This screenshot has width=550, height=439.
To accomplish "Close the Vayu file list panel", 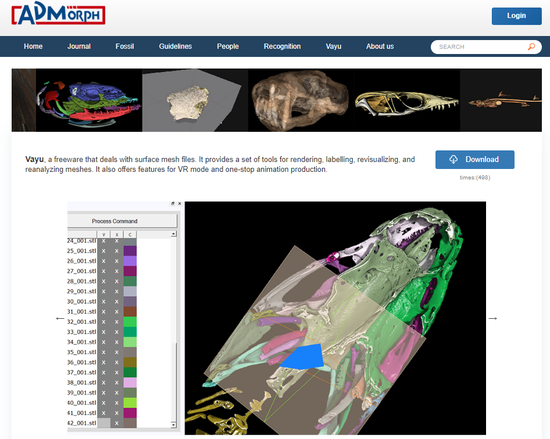I will pyautogui.click(x=179, y=203).
